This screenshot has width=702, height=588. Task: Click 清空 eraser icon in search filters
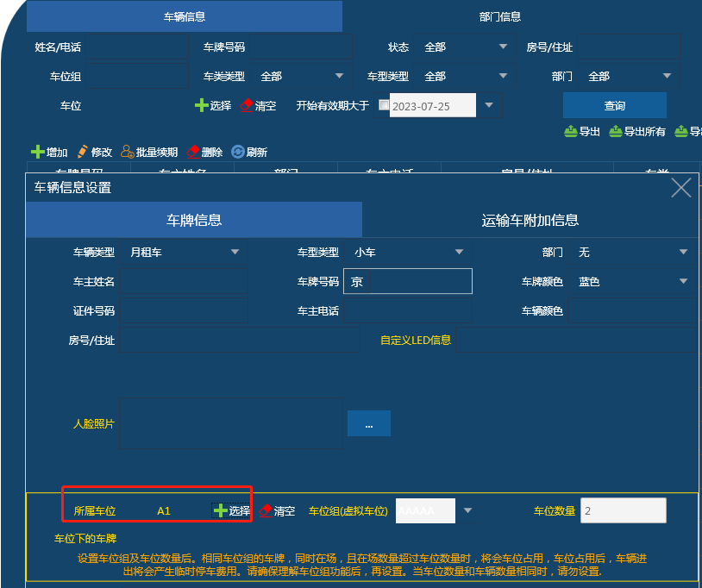[247, 105]
